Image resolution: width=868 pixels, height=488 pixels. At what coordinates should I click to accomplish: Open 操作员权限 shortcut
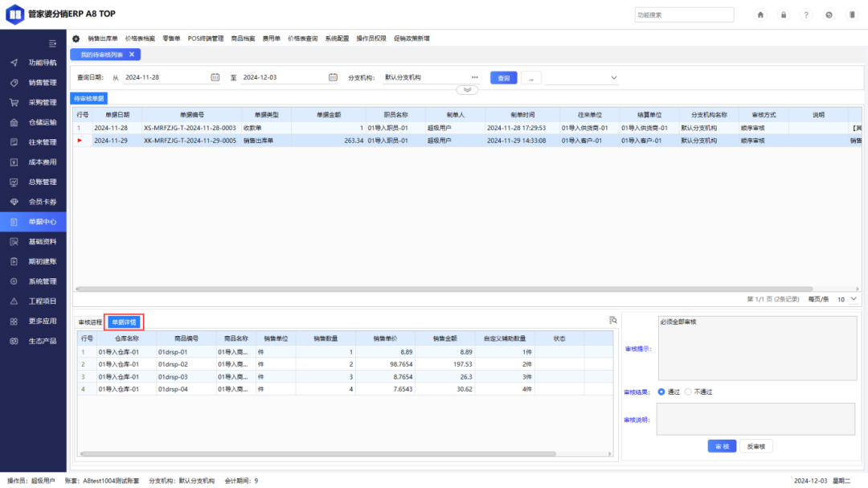(371, 39)
